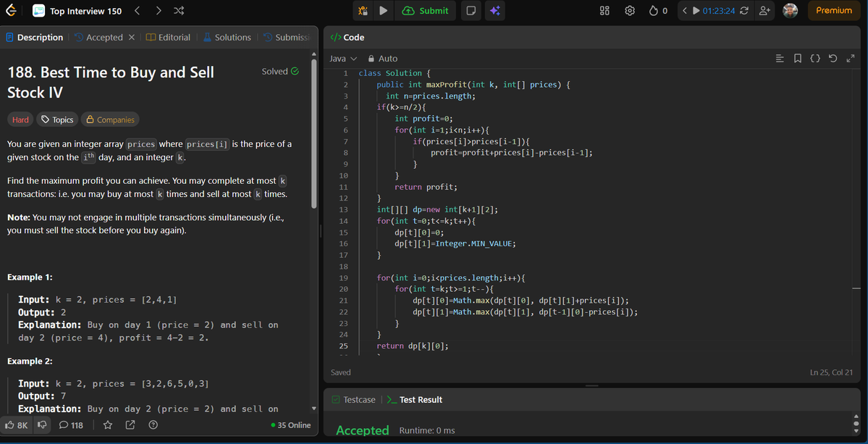Click the Example 1 heading
This screenshot has width=868, height=444.
[x=30, y=277]
